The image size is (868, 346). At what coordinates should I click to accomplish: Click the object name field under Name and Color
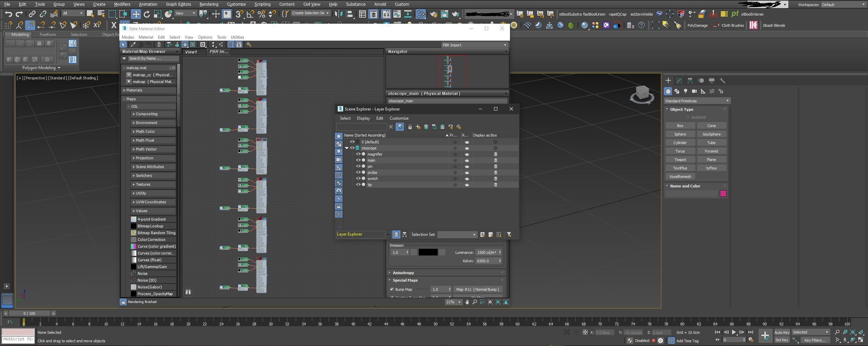pos(692,194)
